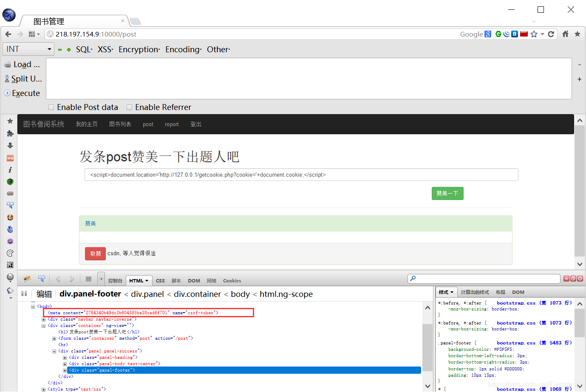586x392 pixels.
Task: Open the 布局 layout side tab
Action: pyautogui.click(x=501, y=292)
